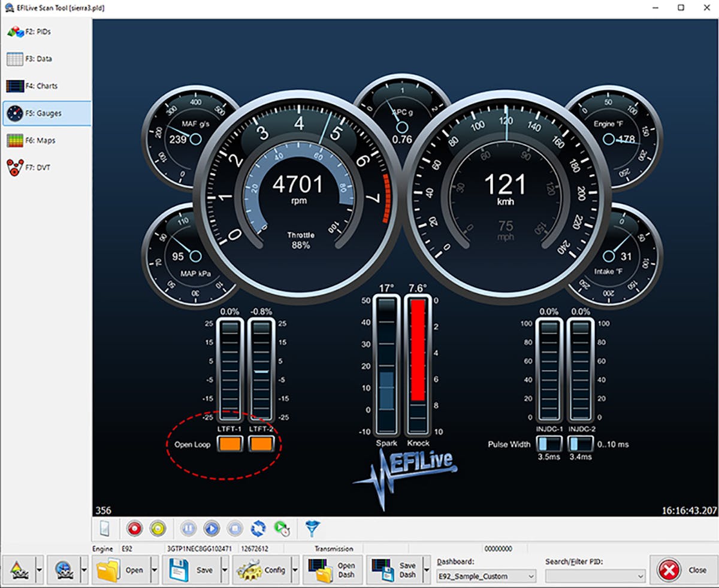The height and width of the screenshot is (588, 719).
Task: Switch to the F4: Charts view
Action: [46, 86]
